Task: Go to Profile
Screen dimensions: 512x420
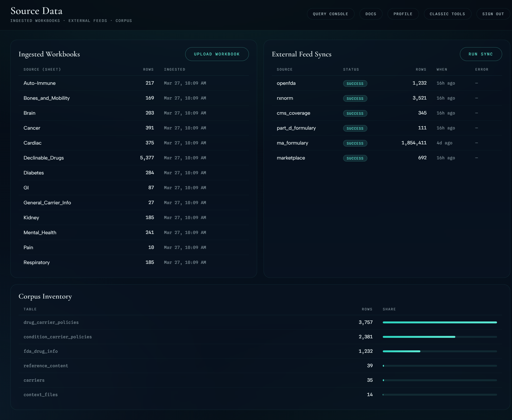Action: click(403, 14)
